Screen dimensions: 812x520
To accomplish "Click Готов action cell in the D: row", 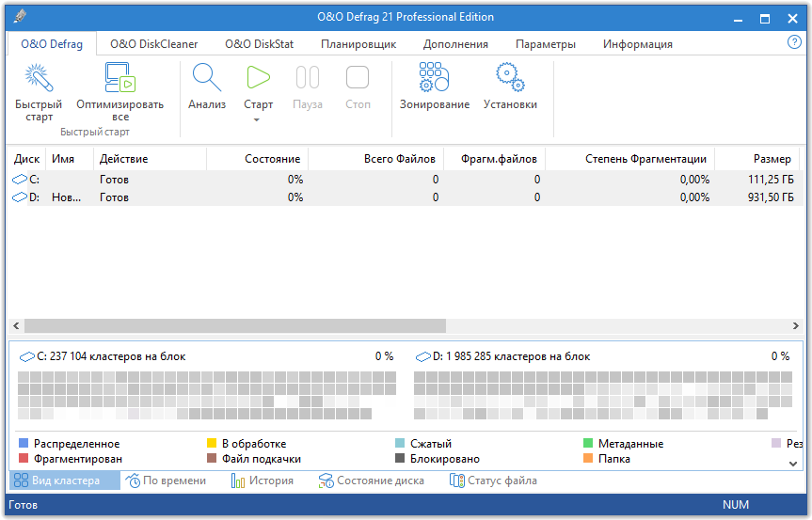I will point(114,197).
